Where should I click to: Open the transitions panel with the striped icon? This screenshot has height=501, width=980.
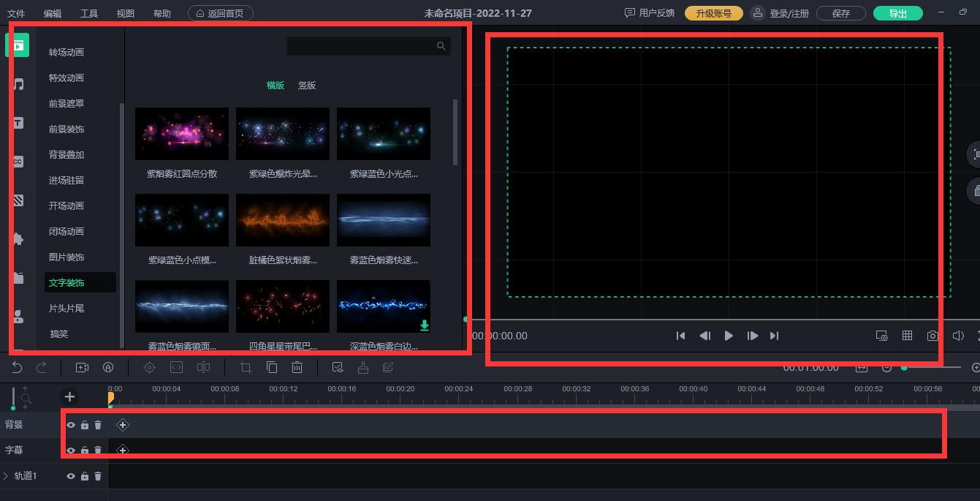[17, 200]
